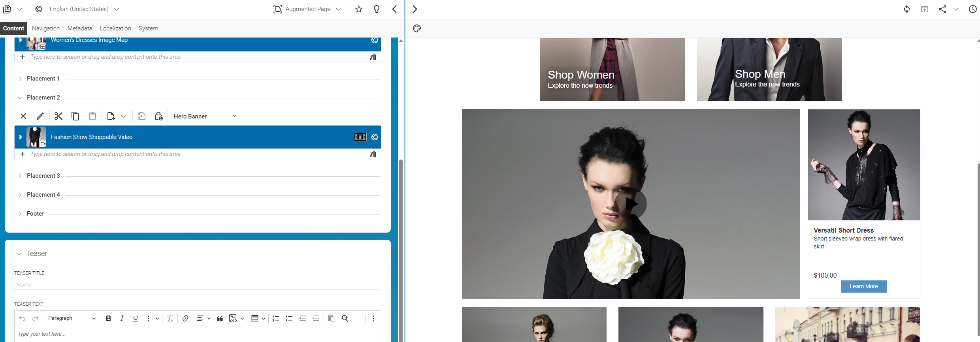The image size is (980, 342).
Task: Reload the preview with refresh icon
Action: (x=907, y=9)
